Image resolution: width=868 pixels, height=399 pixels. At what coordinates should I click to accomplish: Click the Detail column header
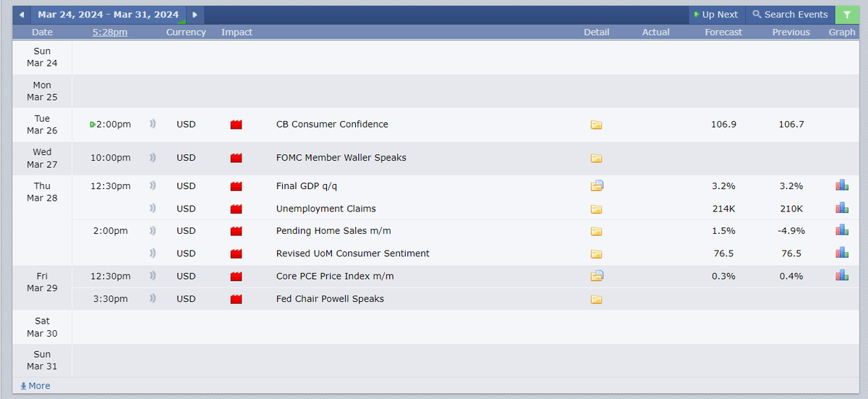[597, 32]
